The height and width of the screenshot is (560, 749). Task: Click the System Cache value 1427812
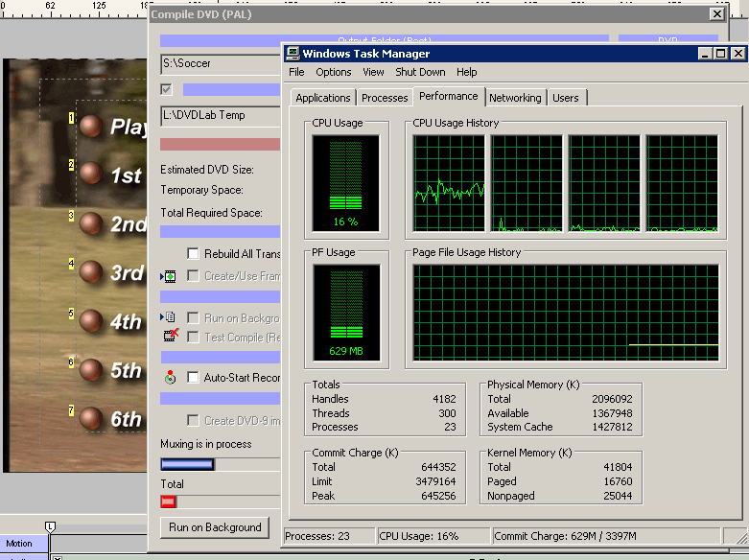(x=612, y=427)
